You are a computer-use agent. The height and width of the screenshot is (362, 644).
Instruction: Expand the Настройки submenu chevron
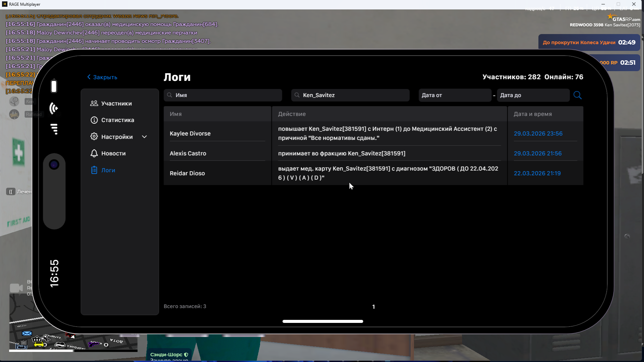point(144,137)
